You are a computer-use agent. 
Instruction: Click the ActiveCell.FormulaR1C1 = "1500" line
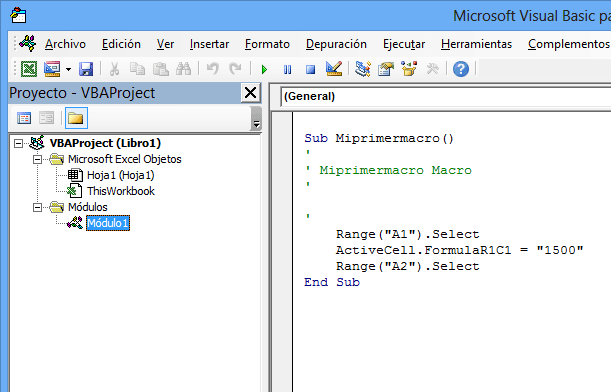coord(459,250)
